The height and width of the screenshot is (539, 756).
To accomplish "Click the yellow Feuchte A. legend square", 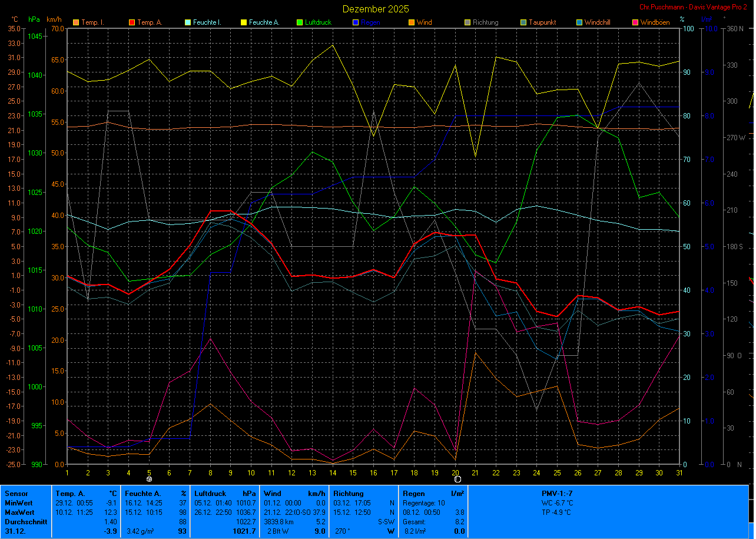I will coord(243,23).
